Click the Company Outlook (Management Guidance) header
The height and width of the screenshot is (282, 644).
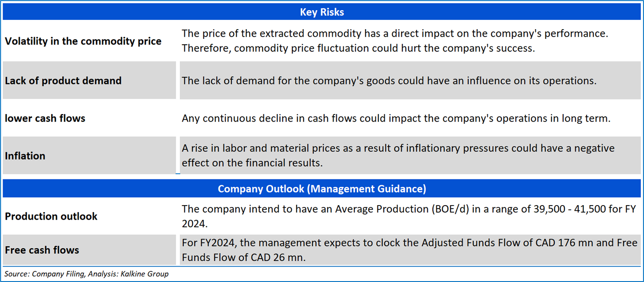[x=322, y=189]
